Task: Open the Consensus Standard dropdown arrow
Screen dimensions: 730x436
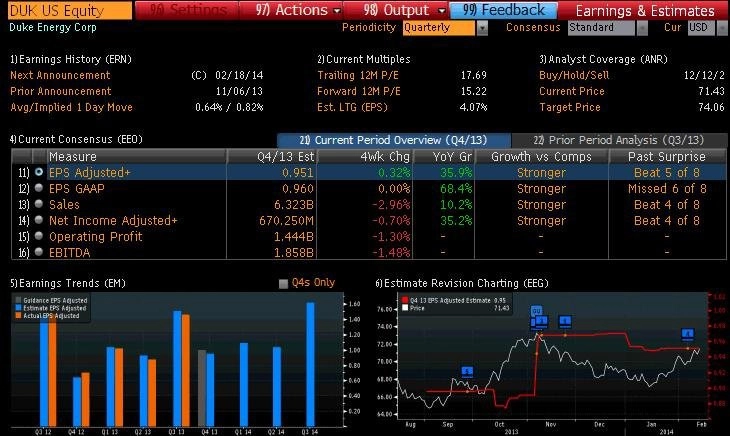Action: [642, 28]
